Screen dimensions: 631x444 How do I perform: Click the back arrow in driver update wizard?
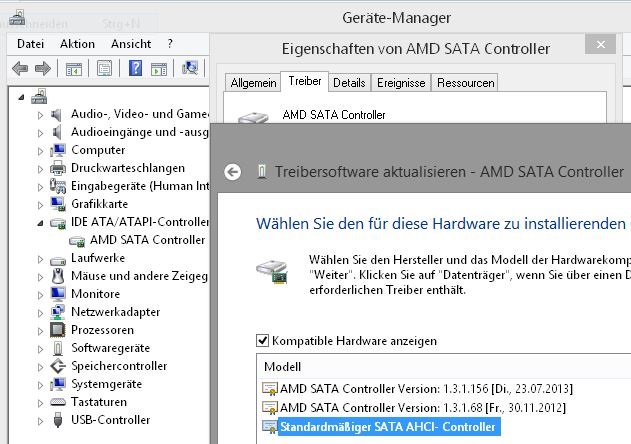pos(233,172)
